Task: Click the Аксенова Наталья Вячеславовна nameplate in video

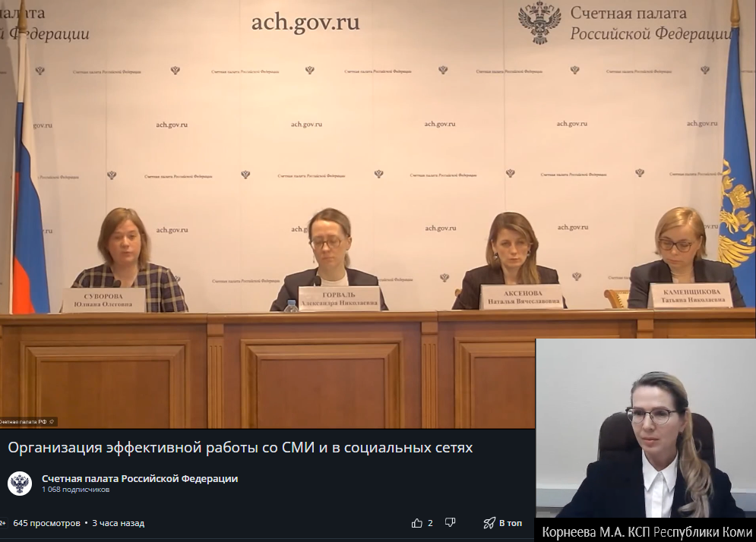Action: (524, 297)
